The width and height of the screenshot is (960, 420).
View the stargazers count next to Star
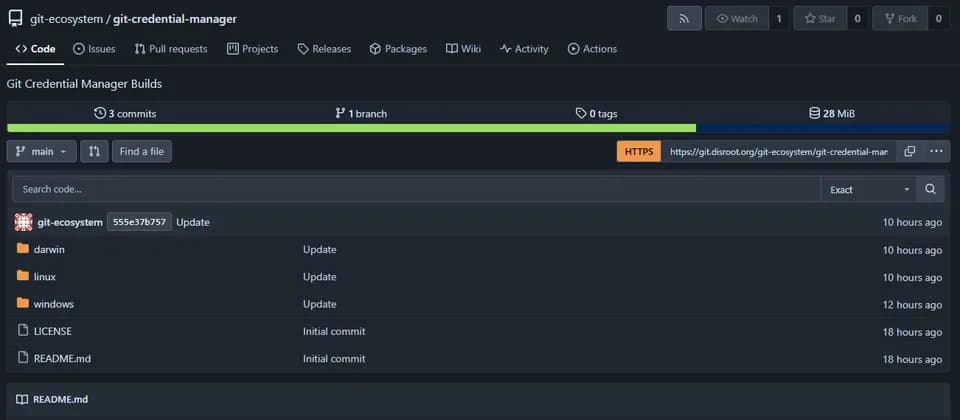(x=857, y=18)
